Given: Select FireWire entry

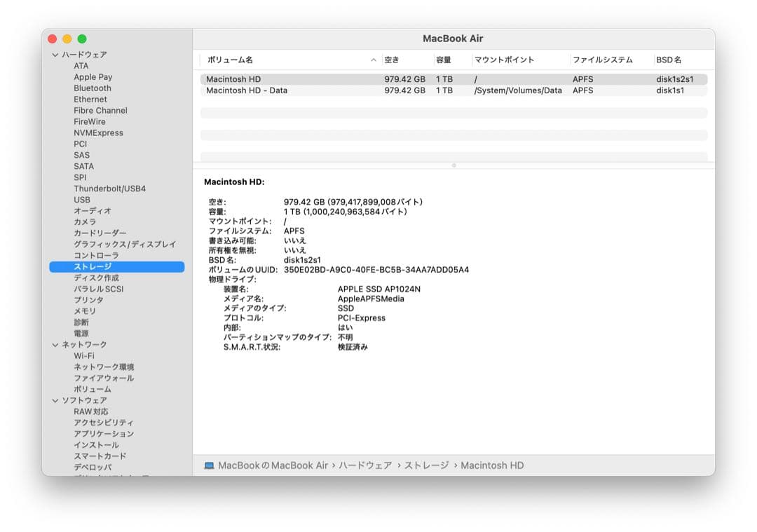Looking at the screenshot, I should coord(90,122).
